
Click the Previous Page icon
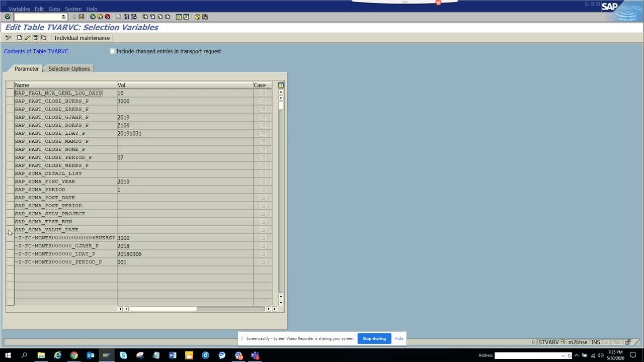(x=152, y=17)
